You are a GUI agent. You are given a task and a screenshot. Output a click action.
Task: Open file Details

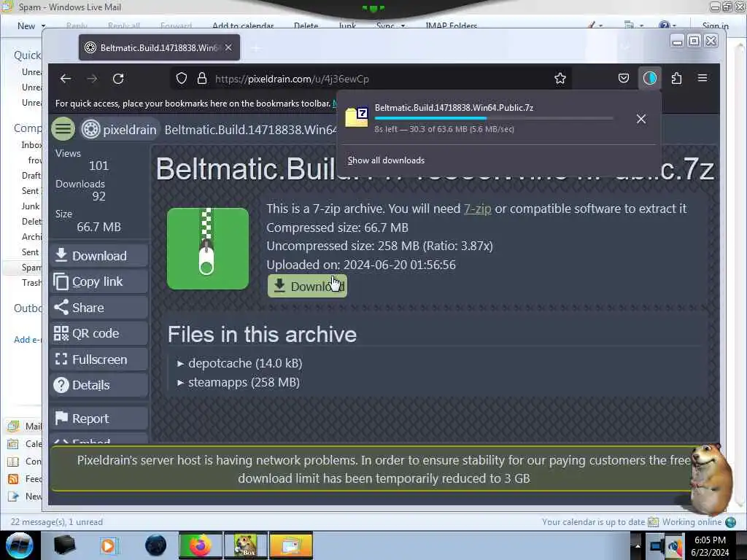(x=99, y=385)
